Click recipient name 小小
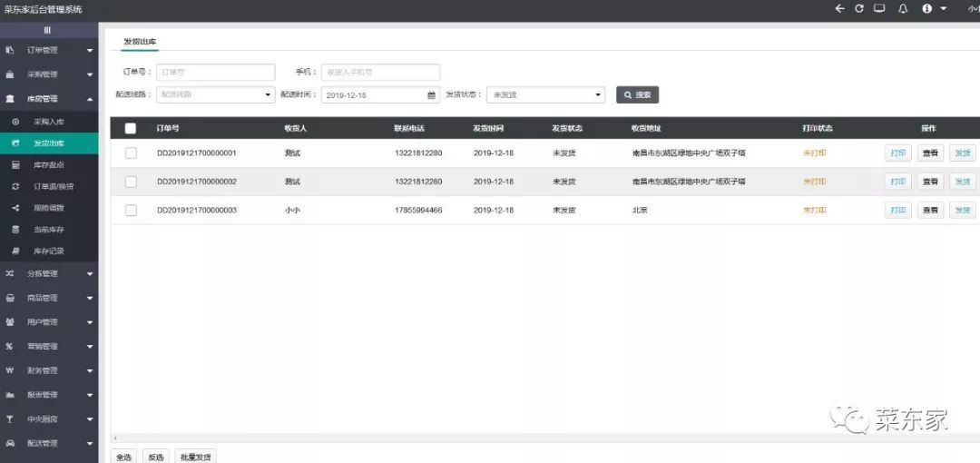This screenshot has width=980, height=463. point(292,211)
